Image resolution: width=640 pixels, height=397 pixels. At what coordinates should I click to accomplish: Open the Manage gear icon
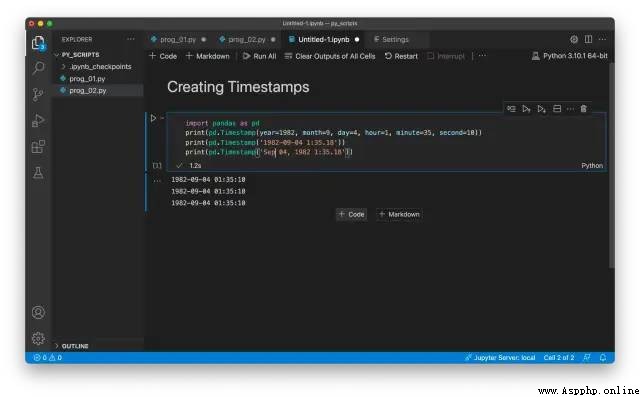[38, 338]
